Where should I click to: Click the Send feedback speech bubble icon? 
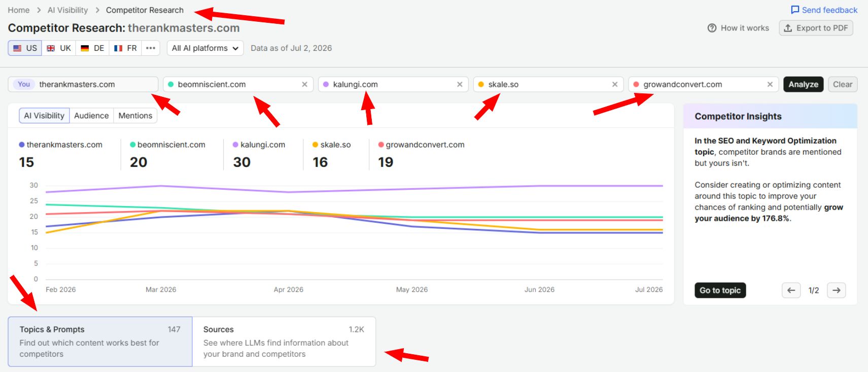pyautogui.click(x=795, y=10)
